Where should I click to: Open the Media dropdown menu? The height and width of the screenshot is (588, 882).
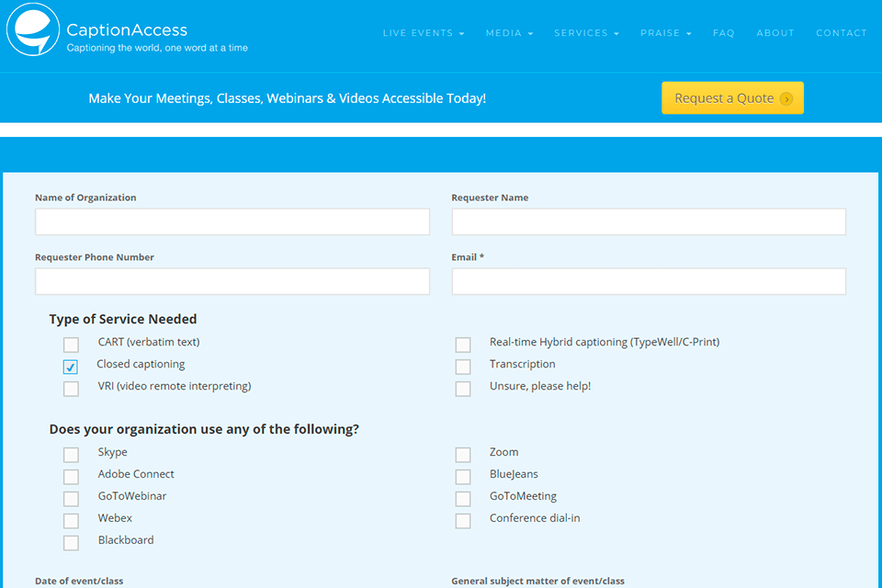[x=509, y=33]
